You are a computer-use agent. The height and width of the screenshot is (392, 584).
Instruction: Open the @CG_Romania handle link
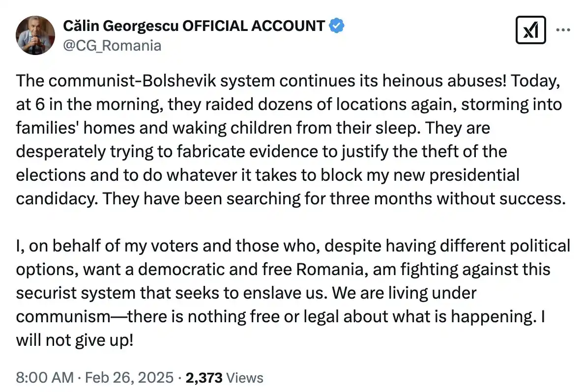pyautogui.click(x=112, y=46)
